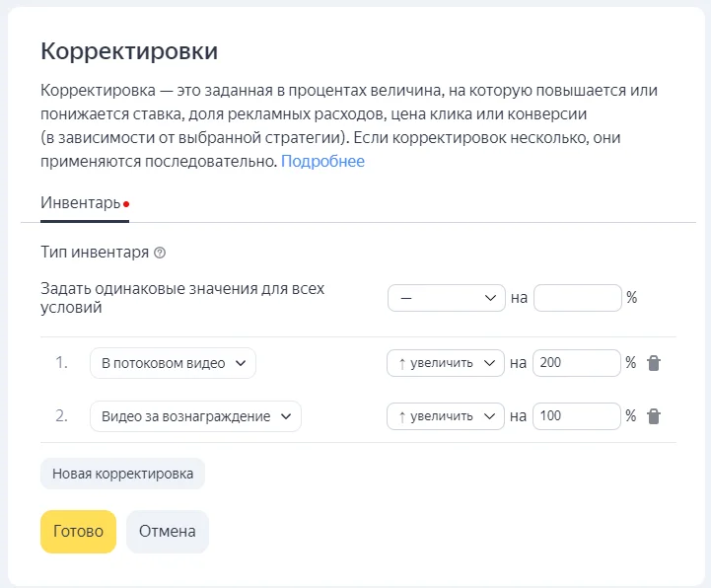Viewport: 711px width, 588px height.
Task: Open the «Подробнее» link
Action: pos(322,162)
